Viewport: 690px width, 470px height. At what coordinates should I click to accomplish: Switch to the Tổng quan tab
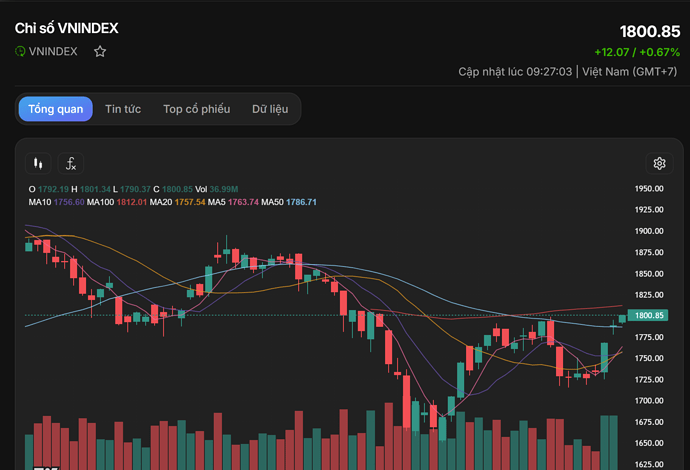coord(55,109)
